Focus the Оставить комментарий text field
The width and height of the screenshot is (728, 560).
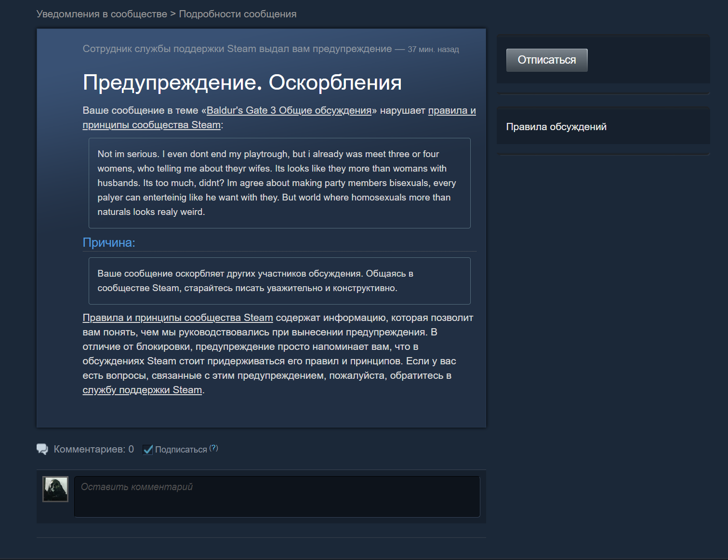click(277, 497)
